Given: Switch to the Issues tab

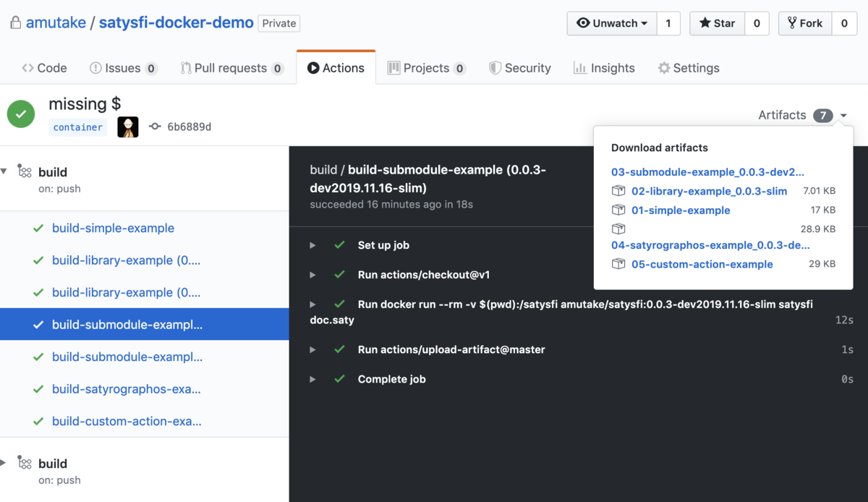Looking at the screenshot, I should [123, 68].
